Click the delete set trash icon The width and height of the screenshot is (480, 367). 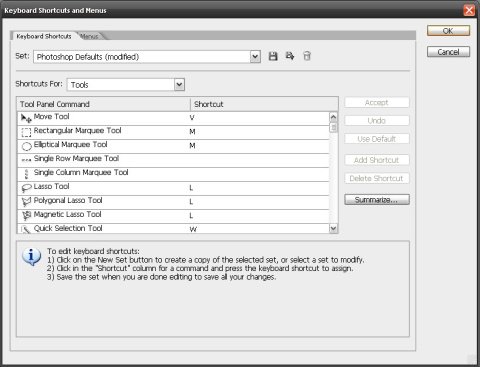point(307,56)
